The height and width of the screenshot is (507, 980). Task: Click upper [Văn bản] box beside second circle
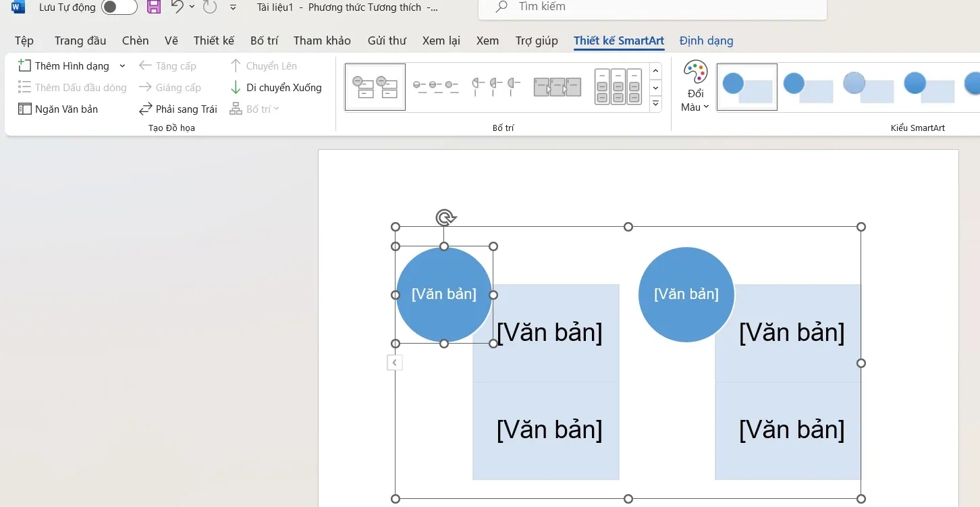pyautogui.click(x=792, y=333)
